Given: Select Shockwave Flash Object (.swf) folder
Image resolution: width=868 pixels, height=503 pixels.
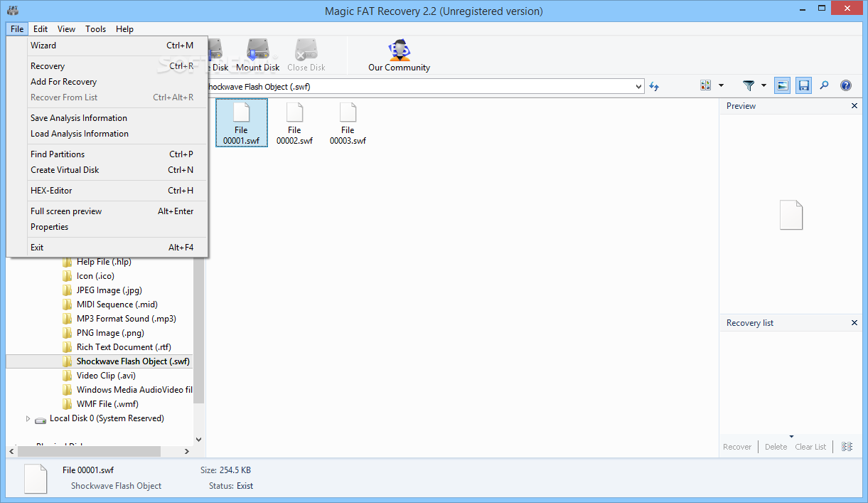Looking at the screenshot, I should click(x=127, y=361).
